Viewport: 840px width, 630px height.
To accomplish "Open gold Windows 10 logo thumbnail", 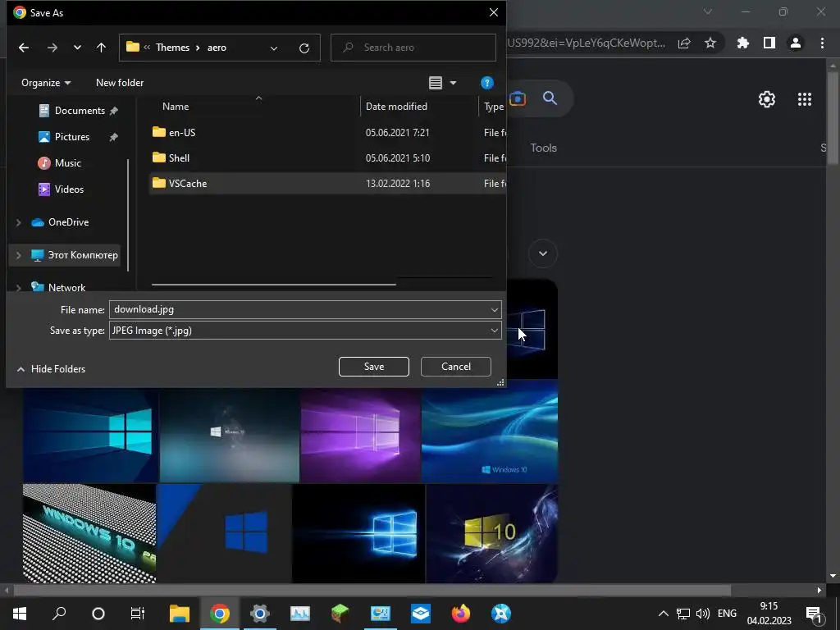I will tap(492, 533).
